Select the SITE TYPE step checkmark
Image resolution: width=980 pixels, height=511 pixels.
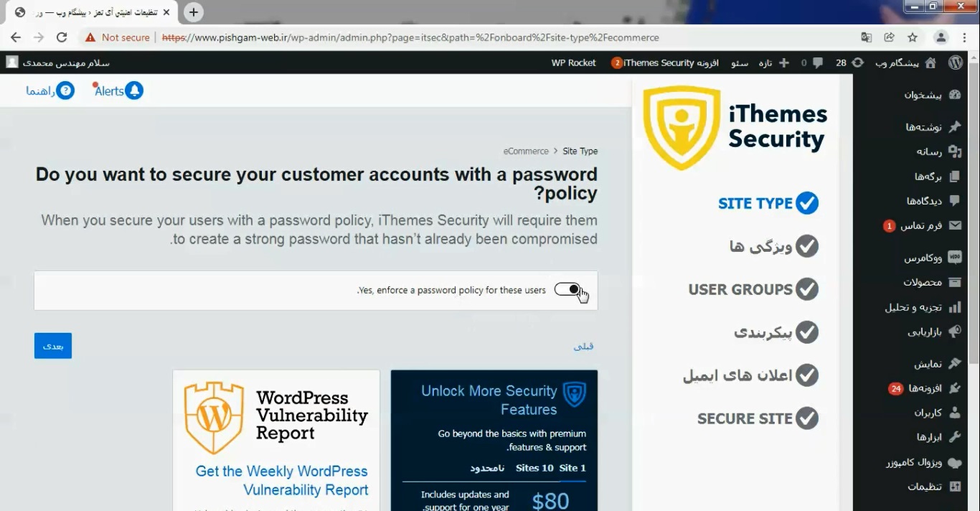(807, 203)
